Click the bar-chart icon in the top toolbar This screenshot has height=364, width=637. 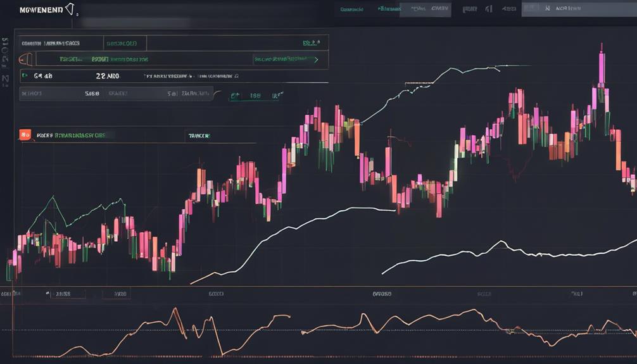tap(489, 8)
